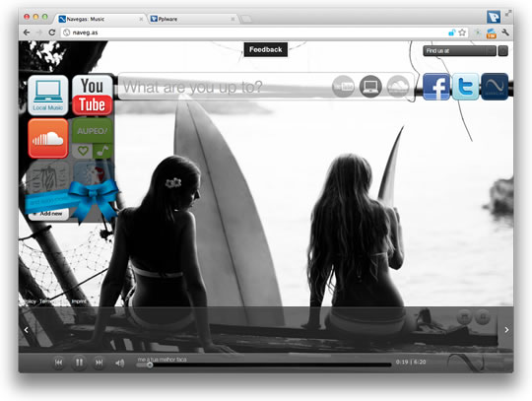Click the 'Add new' button

coord(48,214)
